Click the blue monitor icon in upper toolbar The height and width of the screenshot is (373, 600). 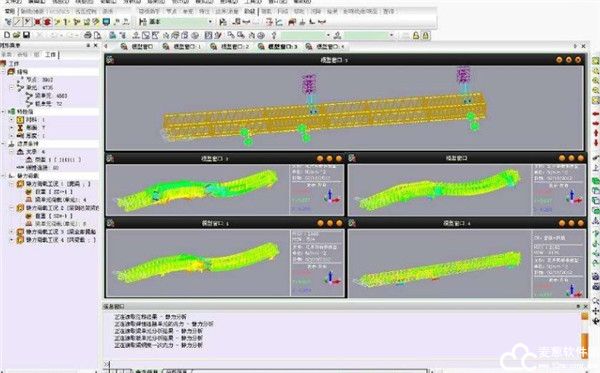tap(106, 22)
